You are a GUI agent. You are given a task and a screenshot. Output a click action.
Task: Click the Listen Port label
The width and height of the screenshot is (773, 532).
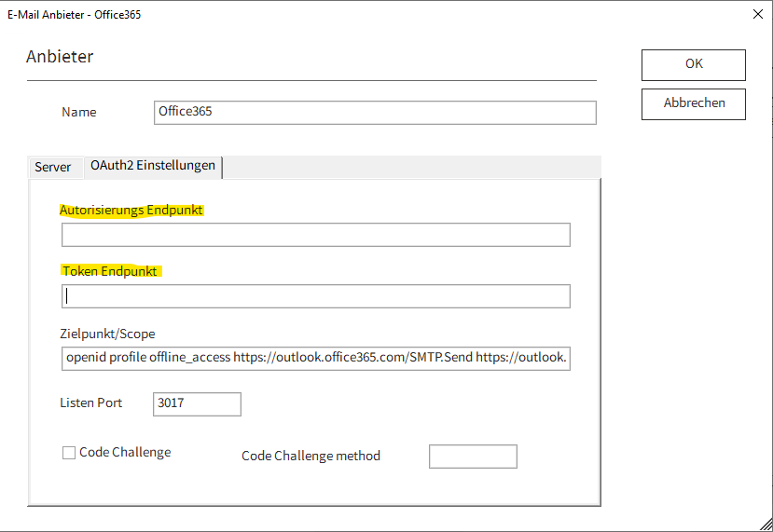(91, 402)
